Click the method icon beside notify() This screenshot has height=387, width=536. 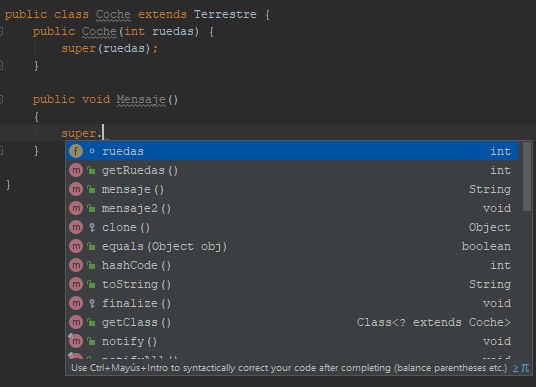pyautogui.click(x=76, y=341)
